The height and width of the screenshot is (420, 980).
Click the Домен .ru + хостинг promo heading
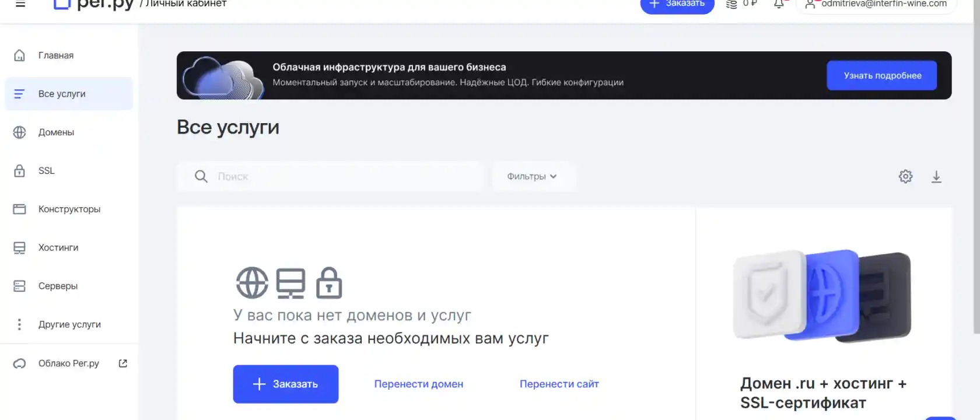coord(824,393)
